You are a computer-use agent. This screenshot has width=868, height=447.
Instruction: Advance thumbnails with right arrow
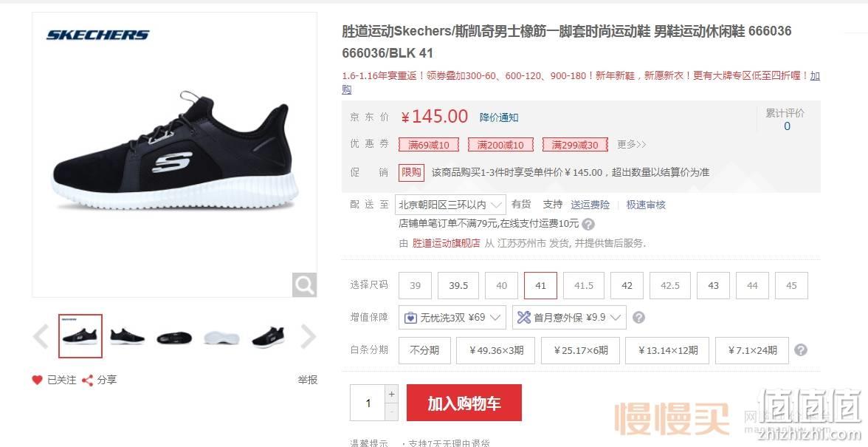309,336
